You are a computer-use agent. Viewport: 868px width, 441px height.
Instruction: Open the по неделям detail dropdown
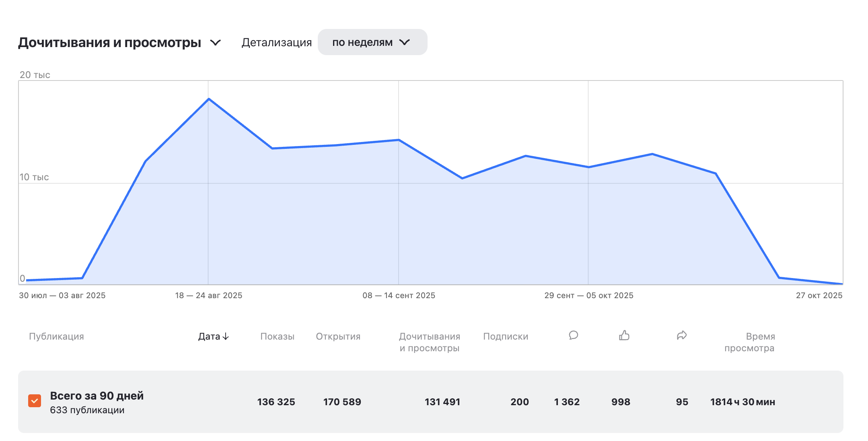tap(372, 42)
